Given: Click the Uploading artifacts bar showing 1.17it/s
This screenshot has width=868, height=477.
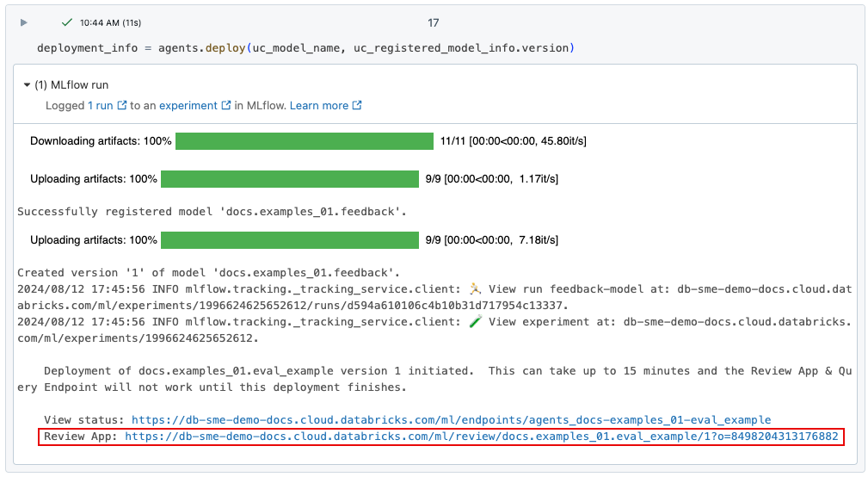Looking at the screenshot, I should [289, 179].
